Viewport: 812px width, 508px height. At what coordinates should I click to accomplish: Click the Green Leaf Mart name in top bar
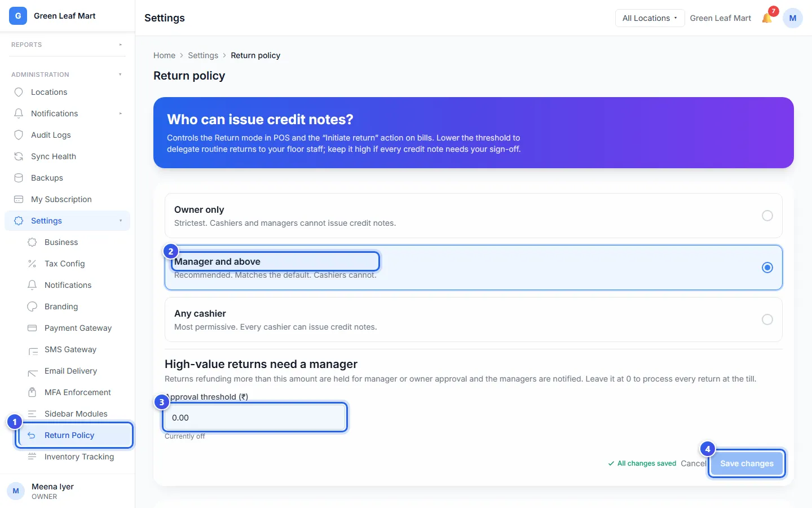coord(721,18)
